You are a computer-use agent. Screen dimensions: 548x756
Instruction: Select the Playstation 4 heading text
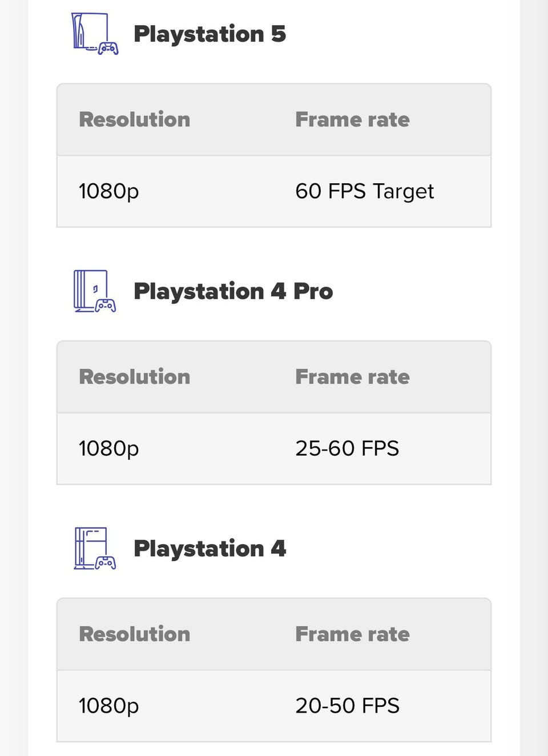click(209, 549)
